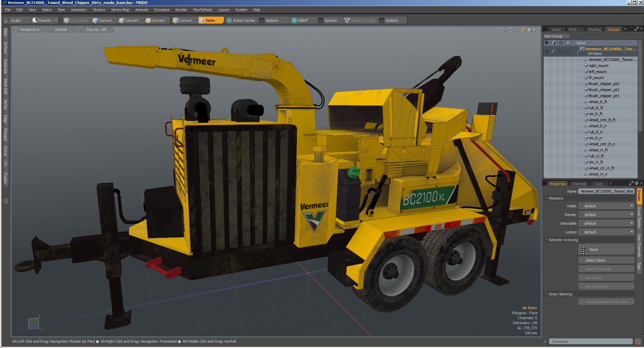Image resolution: width=644 pixels, height=348 pixels.
Task: Click the Key Channels button
Action: 606,286
